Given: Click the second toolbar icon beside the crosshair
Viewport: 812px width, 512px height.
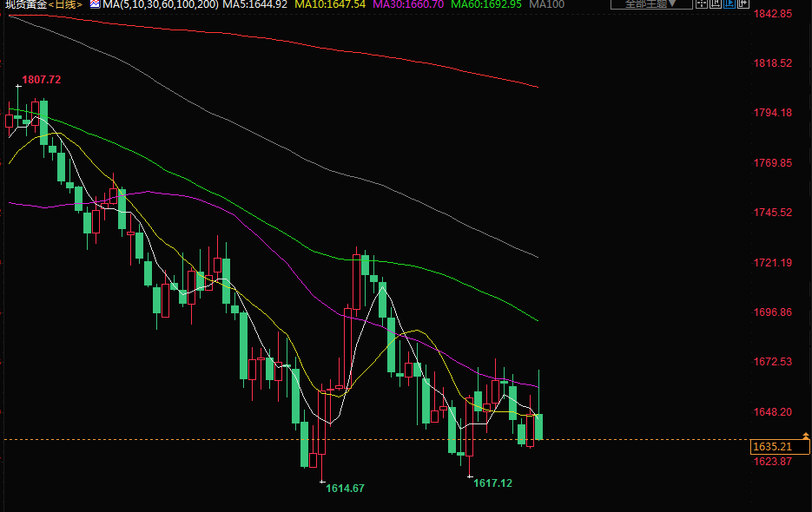Looking at the screenshot, I should 714,4.
